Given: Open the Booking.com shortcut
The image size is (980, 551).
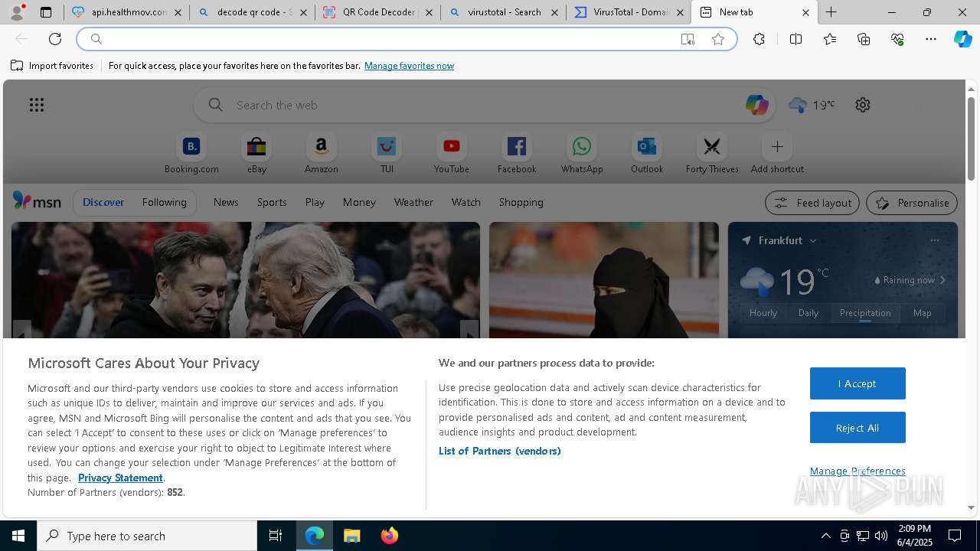Looking at the screenshot, I should 191,153.
